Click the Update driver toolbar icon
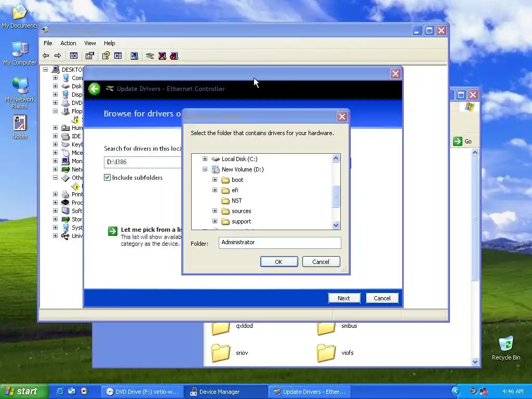This screenshot has width=532, height=399. pos(150,56)
